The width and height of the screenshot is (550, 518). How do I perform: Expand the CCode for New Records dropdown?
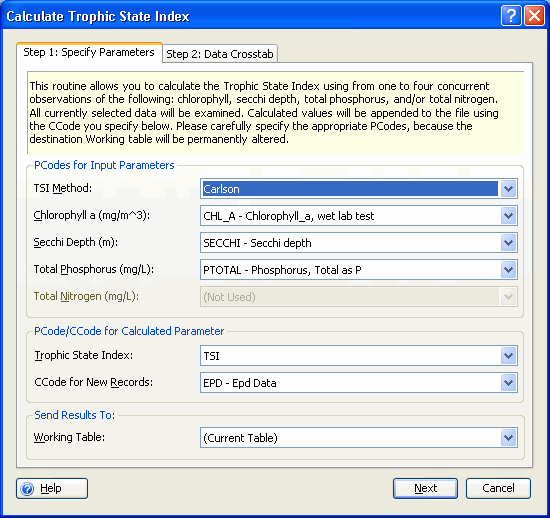click(x=508, y=383)
